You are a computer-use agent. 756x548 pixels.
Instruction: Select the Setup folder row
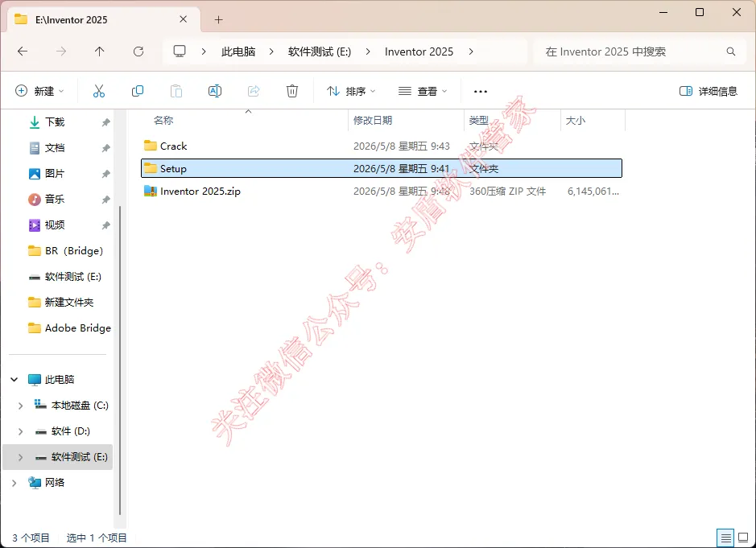pyautogui.click(x=382, y=168)
